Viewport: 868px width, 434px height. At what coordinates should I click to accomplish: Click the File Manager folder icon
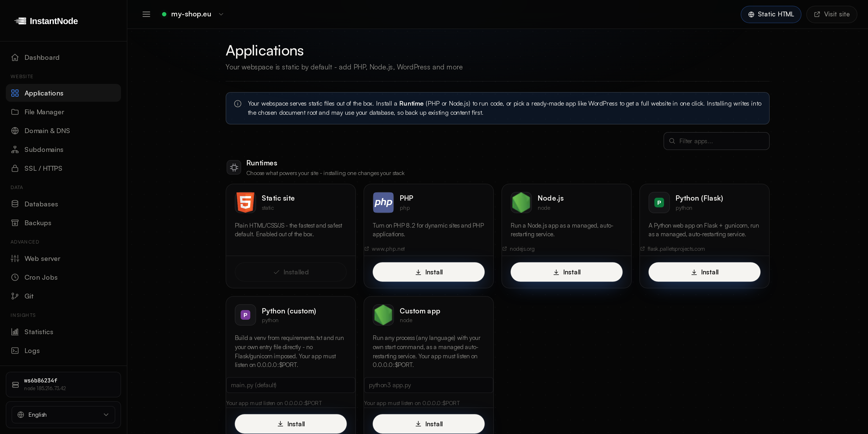(x=15, y=112)
